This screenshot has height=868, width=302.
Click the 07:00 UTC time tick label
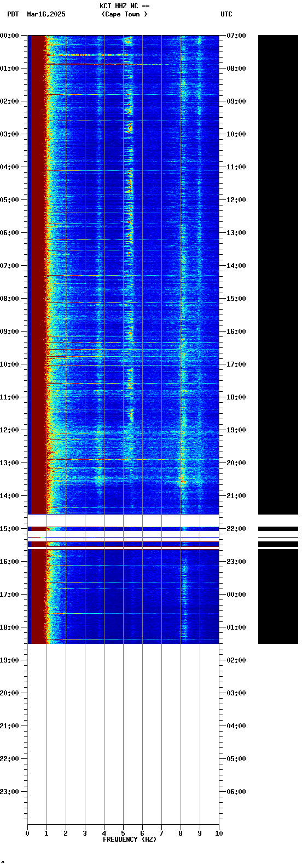click(x=236, y=36)
